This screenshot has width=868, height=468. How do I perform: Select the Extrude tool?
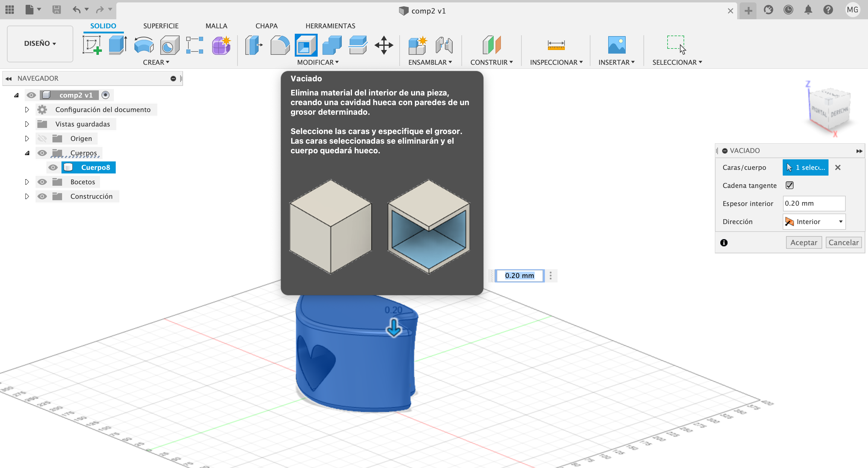(x=118, y=45)
